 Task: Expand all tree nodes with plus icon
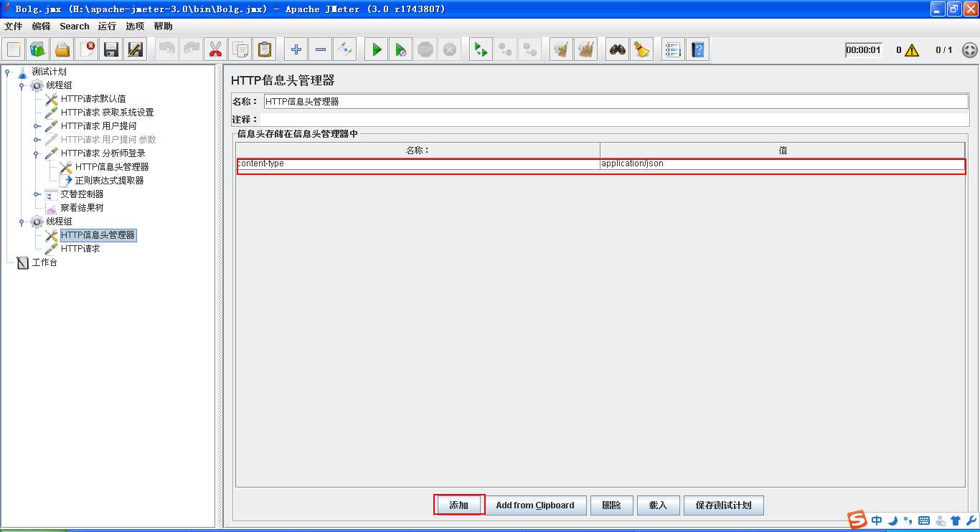tap(296, 49)
